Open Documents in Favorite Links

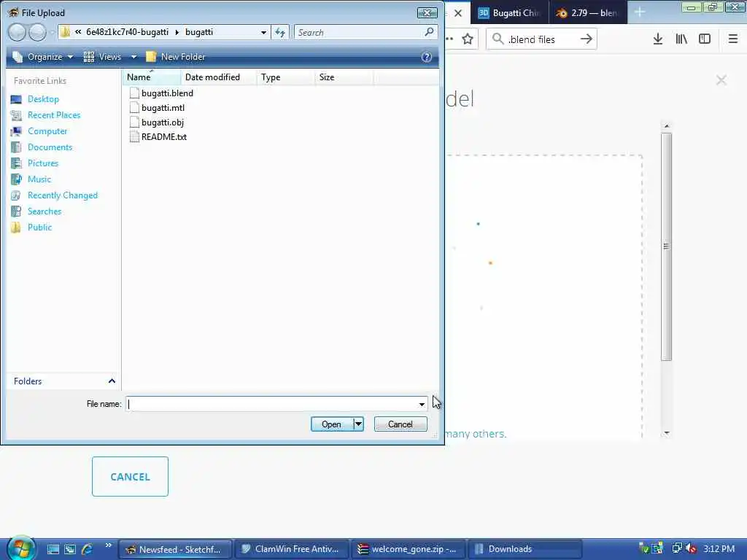point(50,147)
